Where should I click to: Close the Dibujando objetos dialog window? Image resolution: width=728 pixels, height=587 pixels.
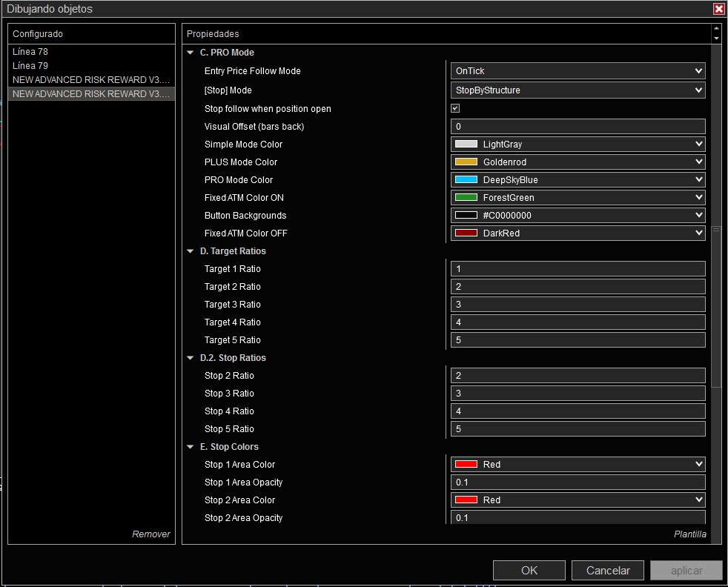coord(718,9)
